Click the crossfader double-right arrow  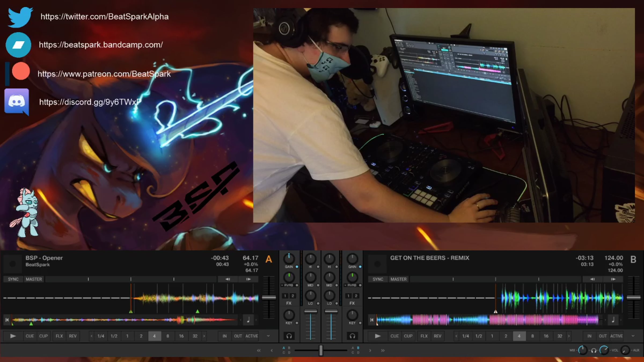coord(383,350)
